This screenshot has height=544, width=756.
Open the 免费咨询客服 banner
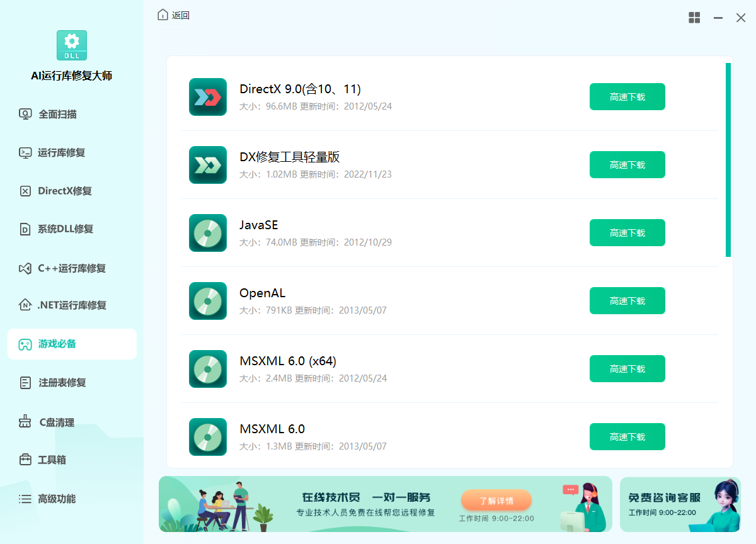(680, 504)
